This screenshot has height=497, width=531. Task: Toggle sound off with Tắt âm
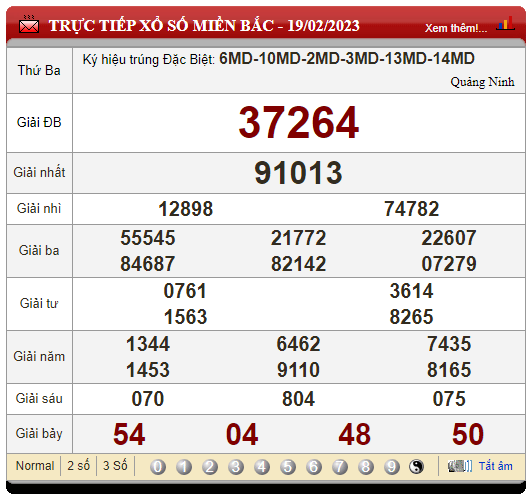[495, 466]
